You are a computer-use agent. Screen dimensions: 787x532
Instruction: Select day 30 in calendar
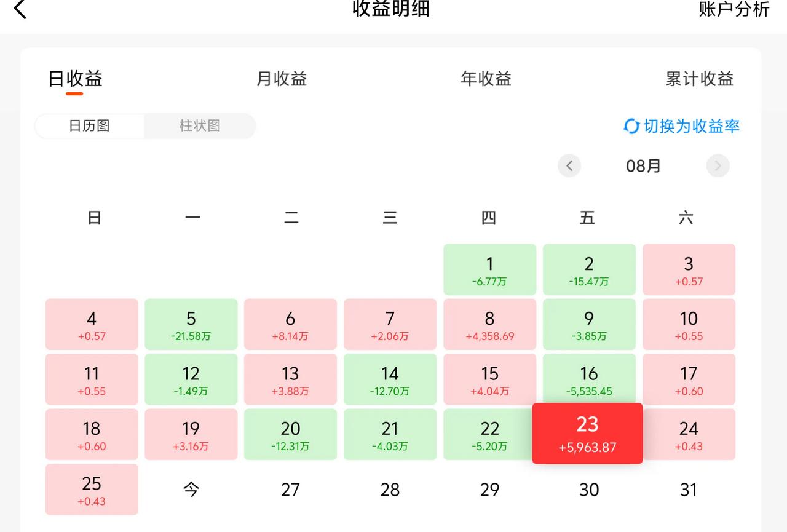589,490
